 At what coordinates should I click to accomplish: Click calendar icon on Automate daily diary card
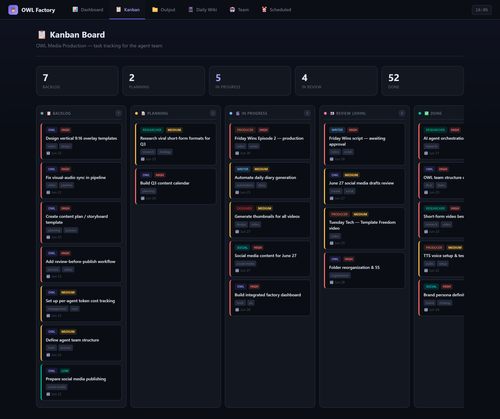[x=237, y=192]
